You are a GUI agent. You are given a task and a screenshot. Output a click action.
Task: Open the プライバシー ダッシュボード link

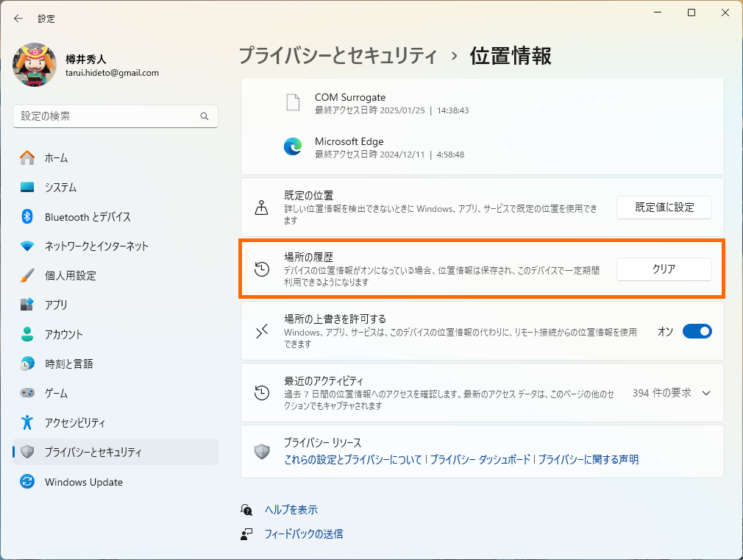[491, 458]
